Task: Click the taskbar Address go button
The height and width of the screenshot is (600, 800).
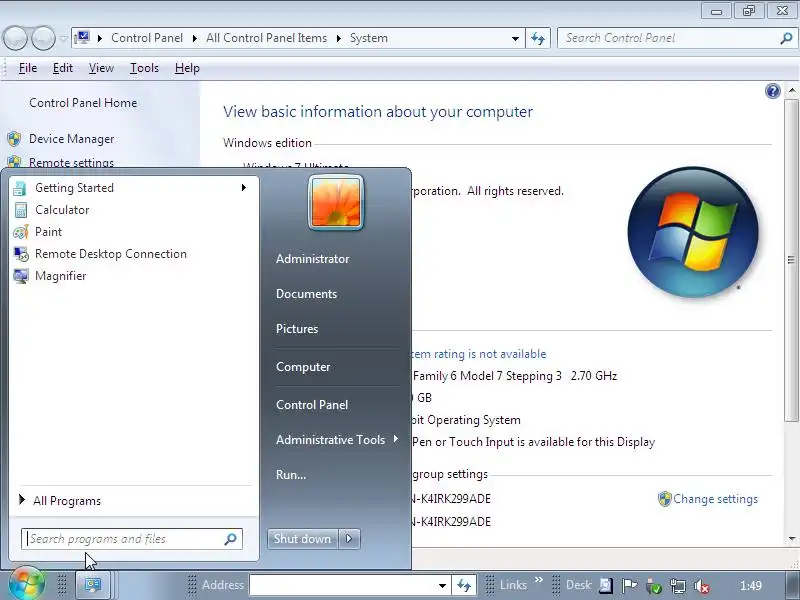Action: point(464,585)
